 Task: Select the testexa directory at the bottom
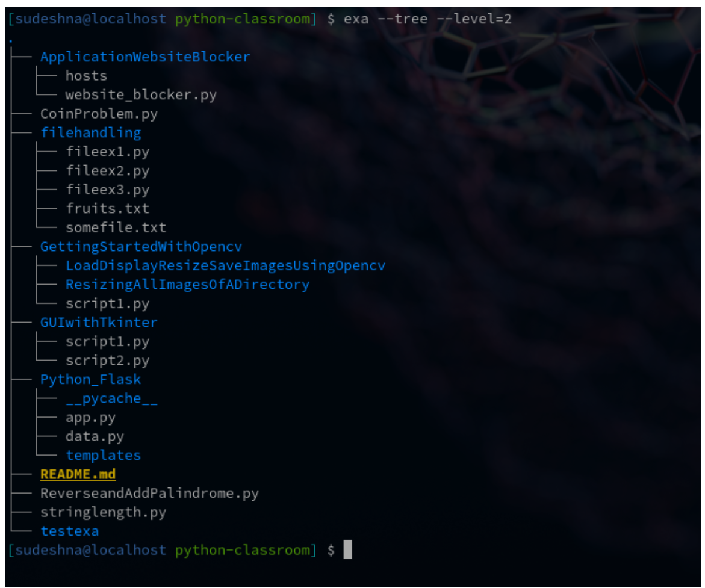(x=69, y=531)
